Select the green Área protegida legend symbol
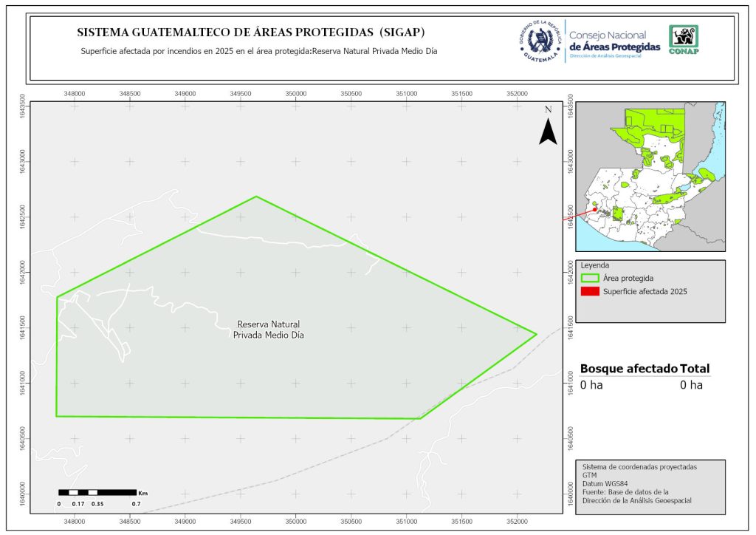756x535 pixels. (x=589, y=279)
